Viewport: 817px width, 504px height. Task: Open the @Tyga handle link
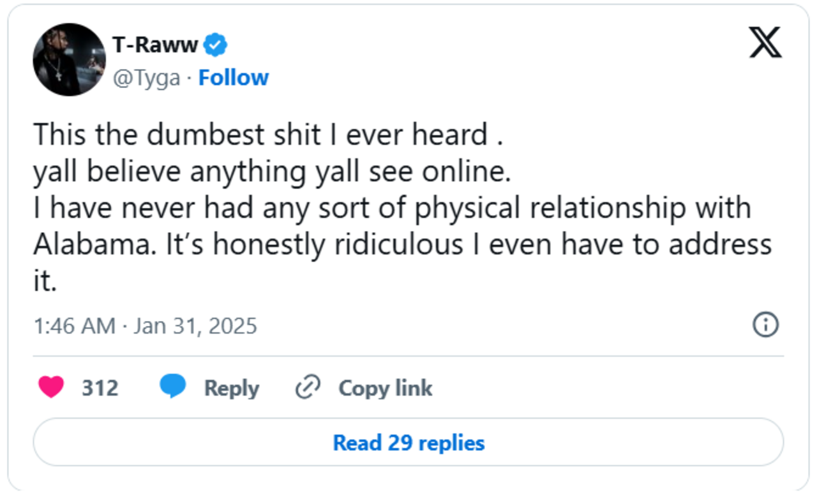[x=146, y=78]
